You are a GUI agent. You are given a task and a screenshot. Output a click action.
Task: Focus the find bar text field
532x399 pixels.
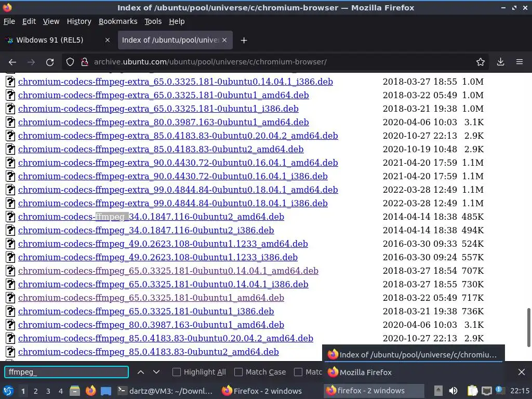click(66, 372)
